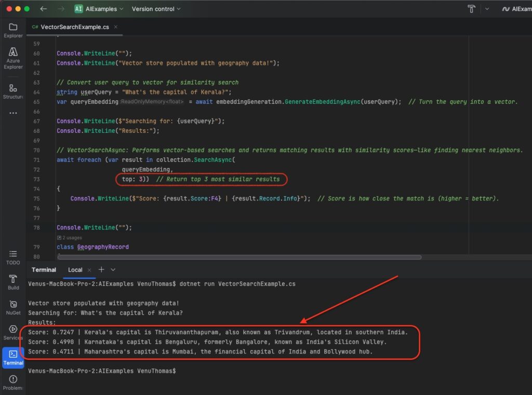Navigate back with the left arrow
This screenshot has width=532, height=395.
[43, 9]
